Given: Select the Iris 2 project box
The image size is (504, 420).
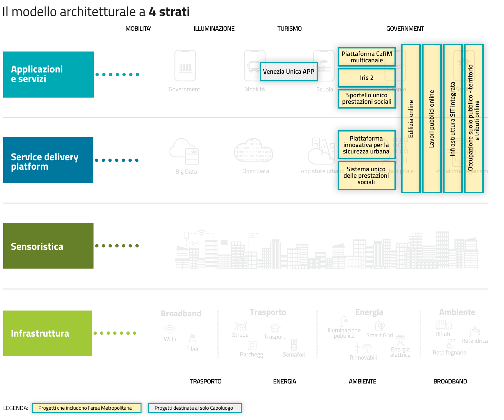Looking at the screenshot, I should click(367, 78).
